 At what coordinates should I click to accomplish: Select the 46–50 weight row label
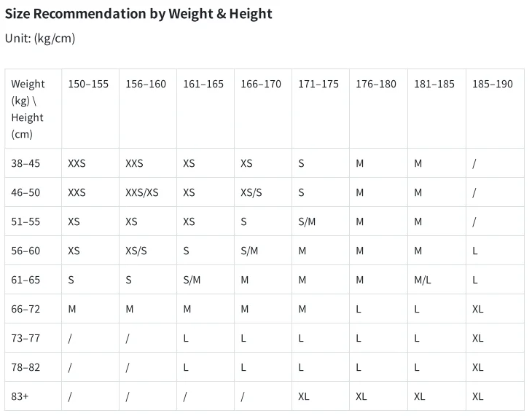tap(26, 192)
